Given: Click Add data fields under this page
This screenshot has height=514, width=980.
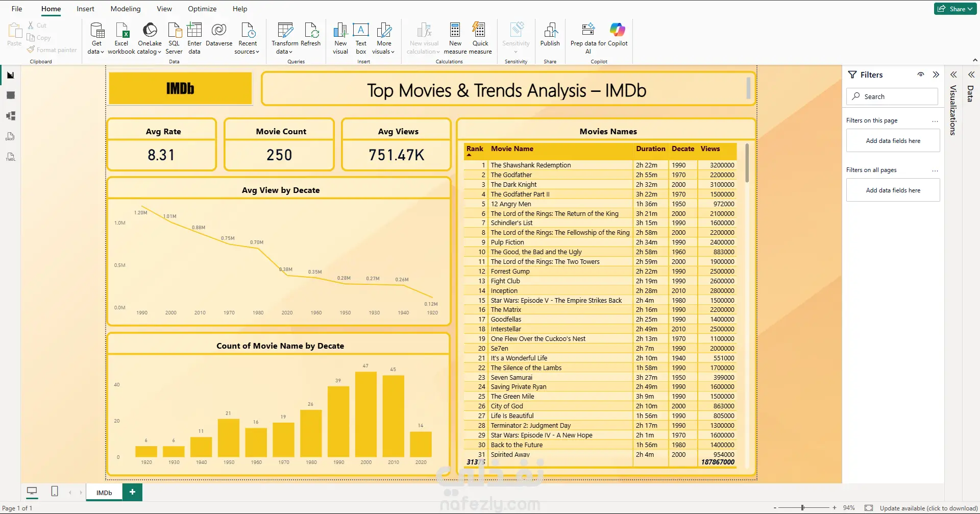Looking at the screenshot, I should point(893,140).
